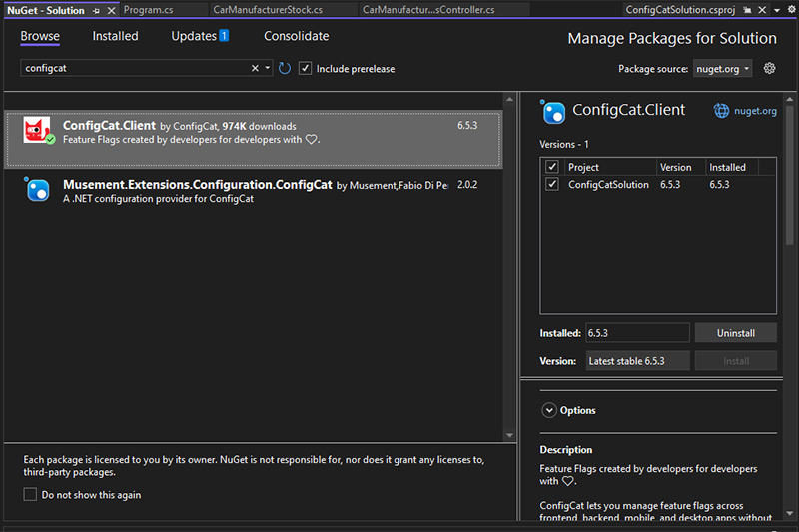Open the Program.cs tab

tap(148, 10)
